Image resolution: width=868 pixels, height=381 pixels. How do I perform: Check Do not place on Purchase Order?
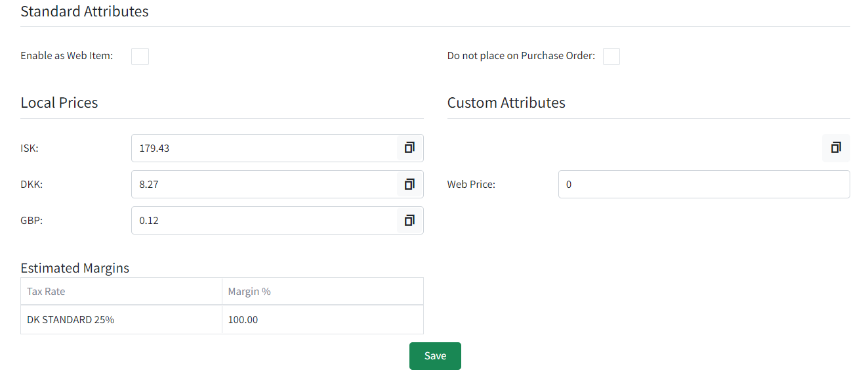[611, 56]
